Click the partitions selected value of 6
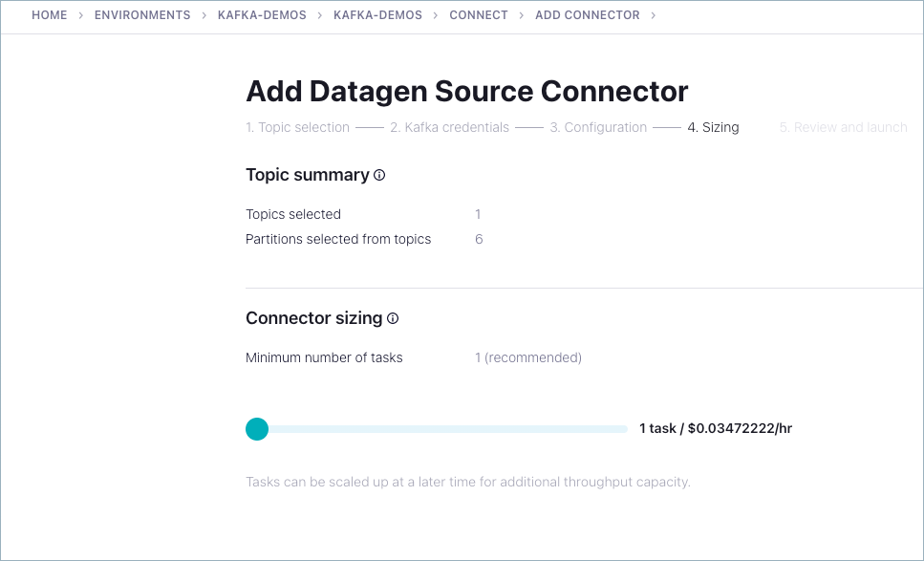 pos(479,239)
